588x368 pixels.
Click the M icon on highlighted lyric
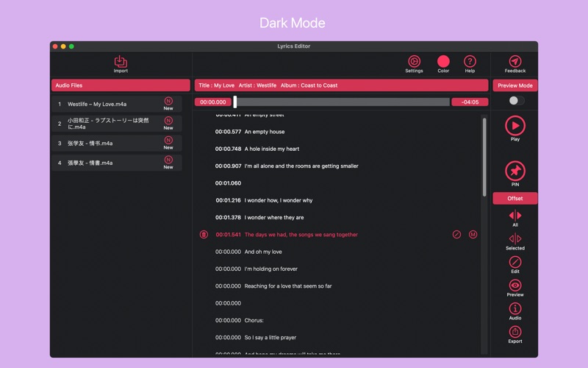[473, 235]
